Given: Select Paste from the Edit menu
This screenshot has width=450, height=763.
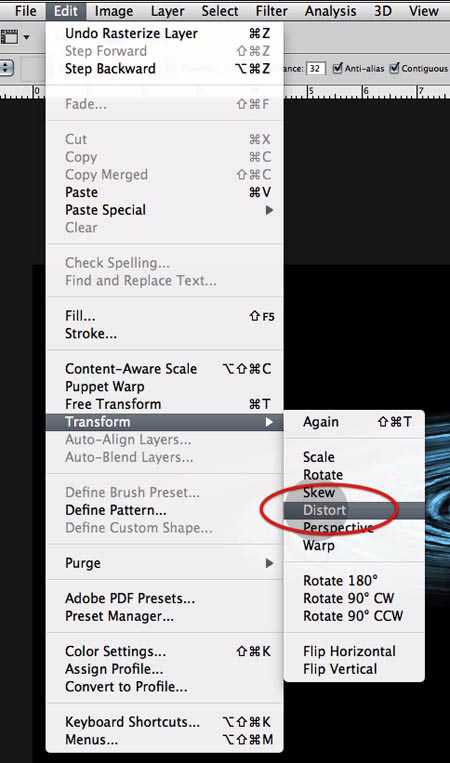Looking at the screenshot, I should coord(164,192).
